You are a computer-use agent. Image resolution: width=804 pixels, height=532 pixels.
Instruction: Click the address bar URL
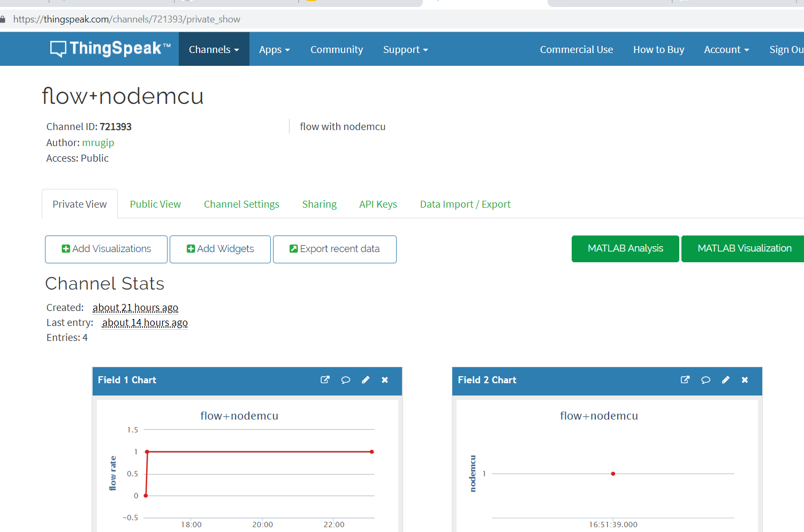coord(126,19)
